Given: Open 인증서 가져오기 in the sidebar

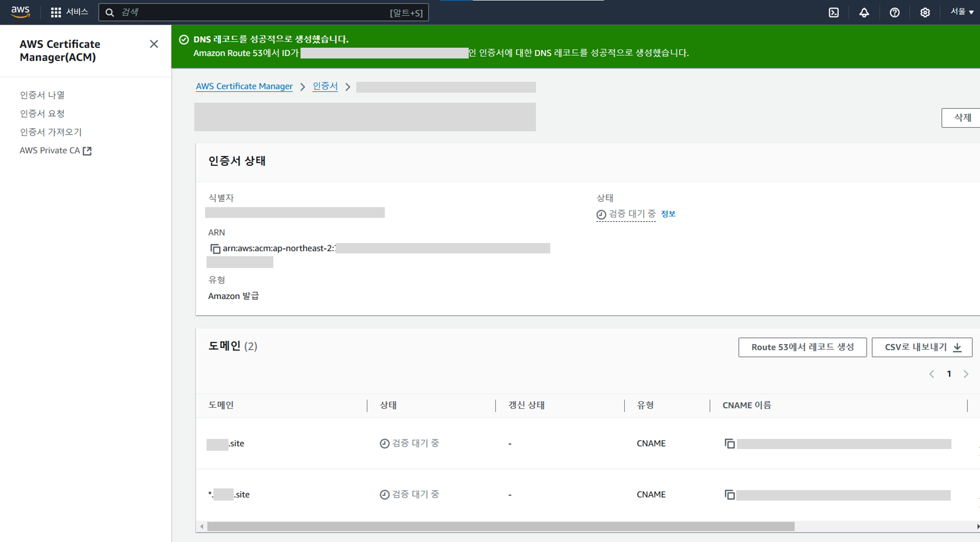Looking at the screenshot, I should [x=50, y=132].
